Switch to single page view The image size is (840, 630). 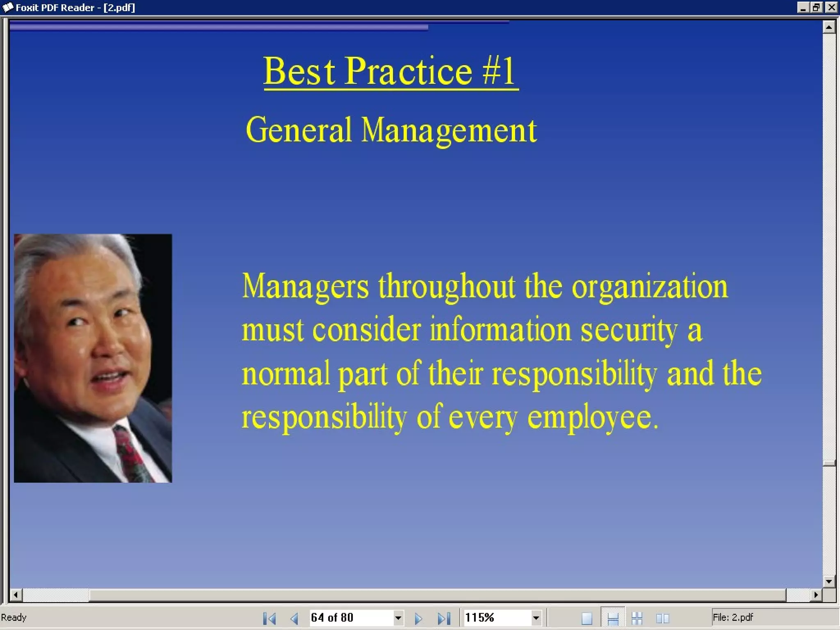point(587,618)
